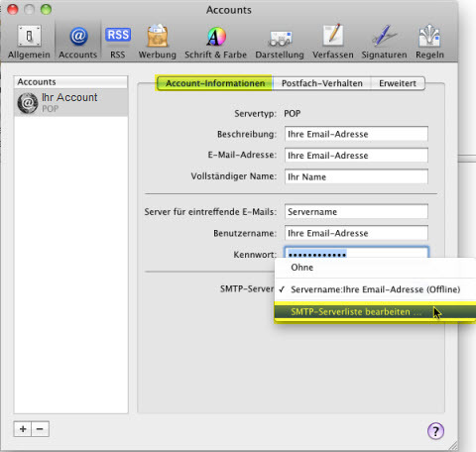476x452 pixels.
Task: Click the Beschreibung text field
Action: click(x=356, y=134)
